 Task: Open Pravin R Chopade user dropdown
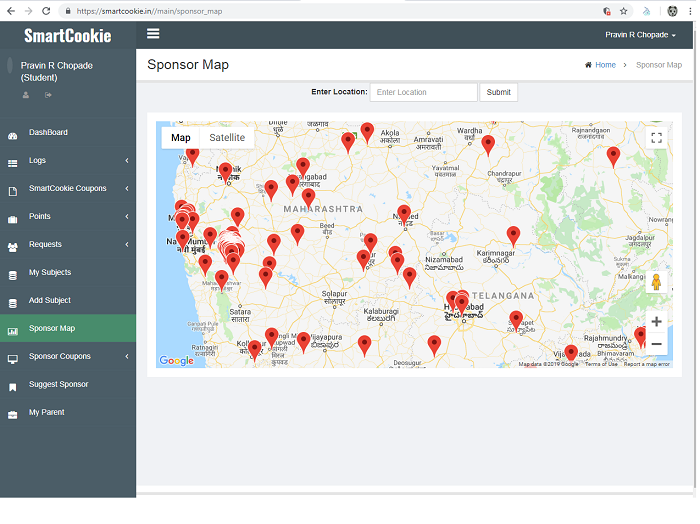[x=640, y=35]
